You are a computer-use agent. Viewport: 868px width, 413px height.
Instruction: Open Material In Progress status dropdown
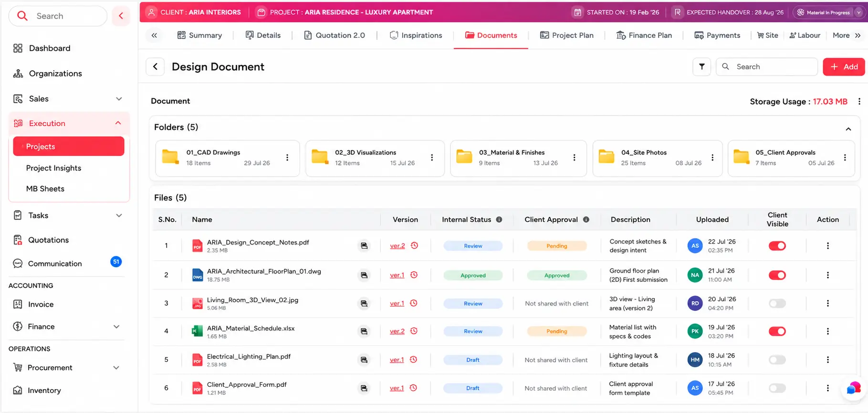coord(829,12)
